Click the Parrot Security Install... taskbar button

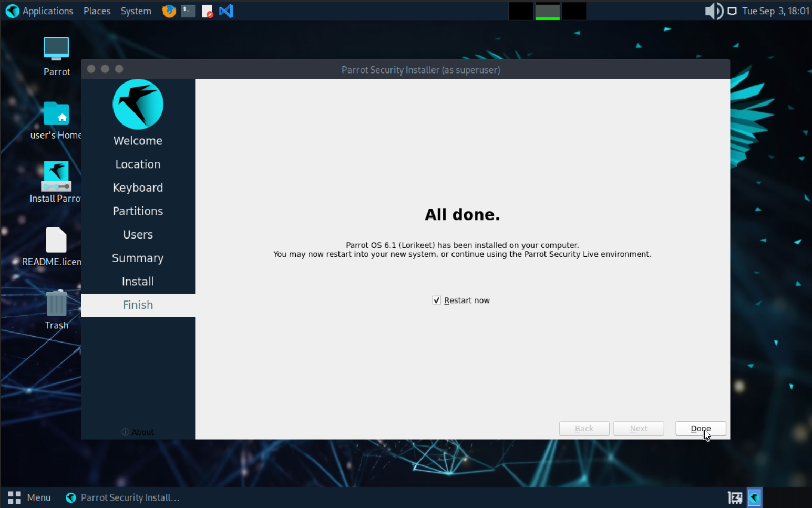pos(123,497)
